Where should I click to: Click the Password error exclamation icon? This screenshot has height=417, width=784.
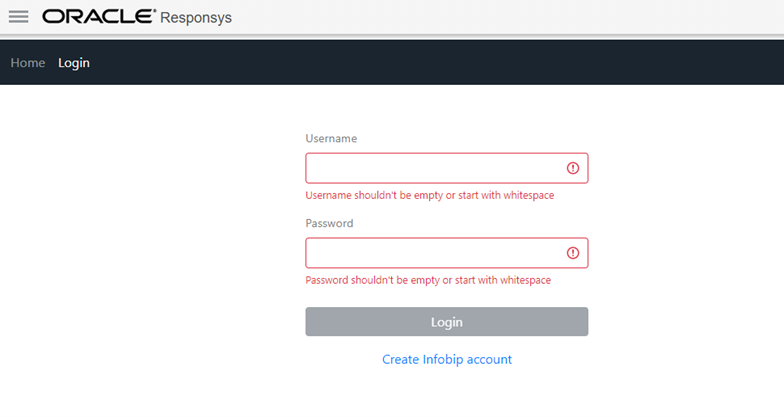coord(573,253)
